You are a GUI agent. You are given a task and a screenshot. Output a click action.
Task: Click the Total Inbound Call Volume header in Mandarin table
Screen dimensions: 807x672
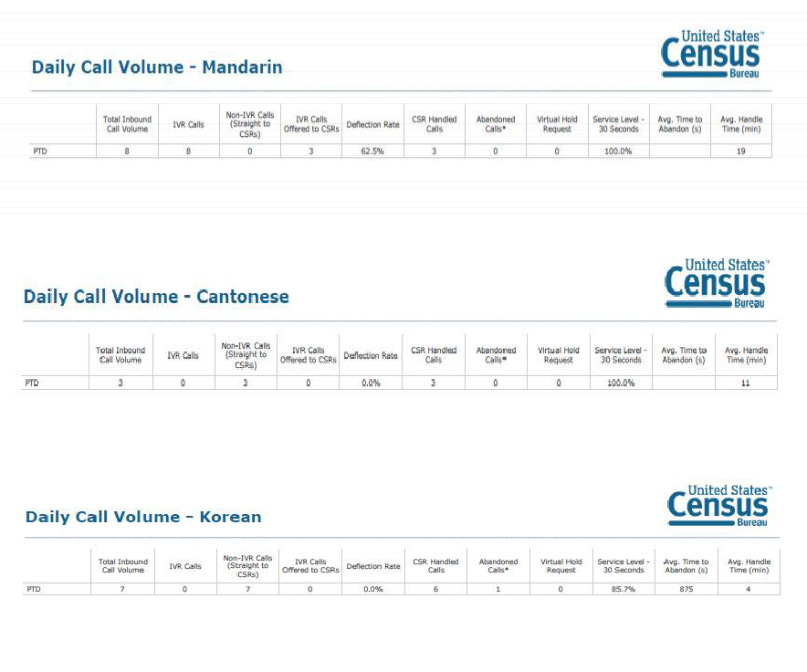[127, 124]
